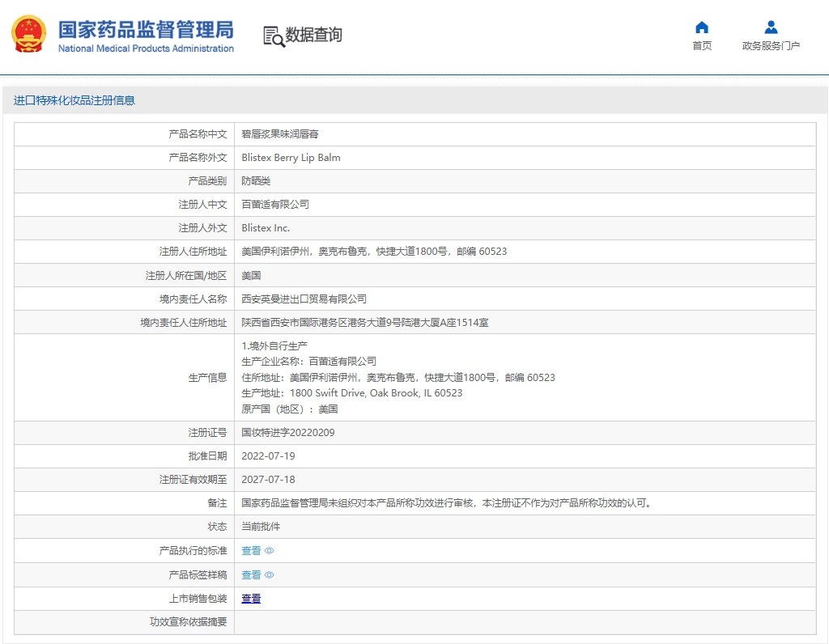Viewport: 829px width, 644px height.
Task: Click the Blistex Berry Lip Balm product name
Action: coord(291,158)
